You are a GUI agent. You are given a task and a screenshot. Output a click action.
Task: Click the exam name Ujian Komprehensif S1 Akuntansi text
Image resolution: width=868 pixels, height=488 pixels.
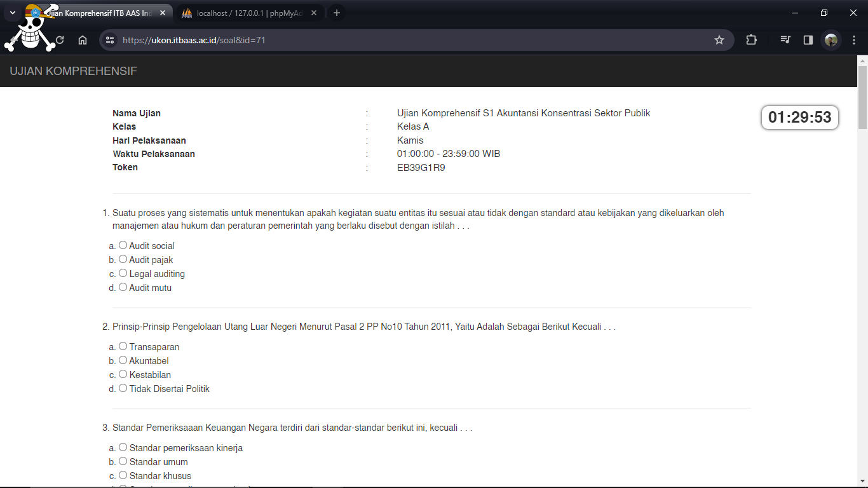coord(524,113)
